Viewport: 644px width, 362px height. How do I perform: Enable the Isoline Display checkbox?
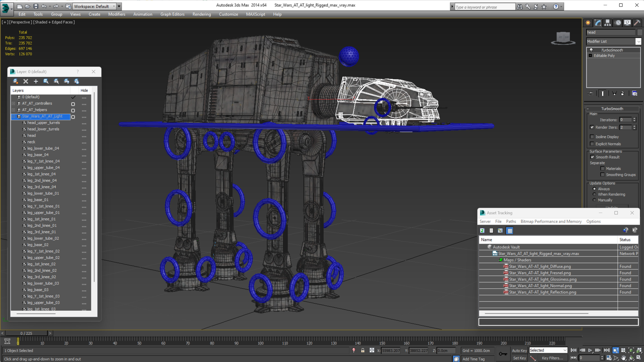592,137
